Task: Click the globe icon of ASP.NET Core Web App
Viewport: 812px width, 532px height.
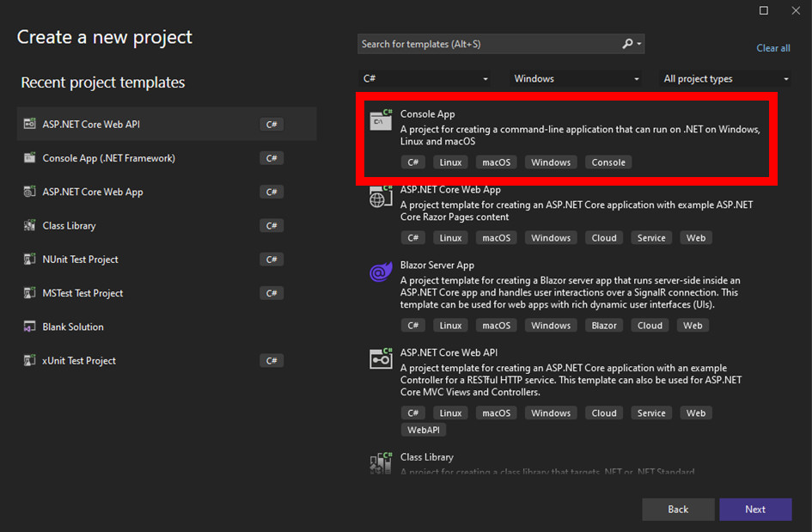Action: point(381,196)
